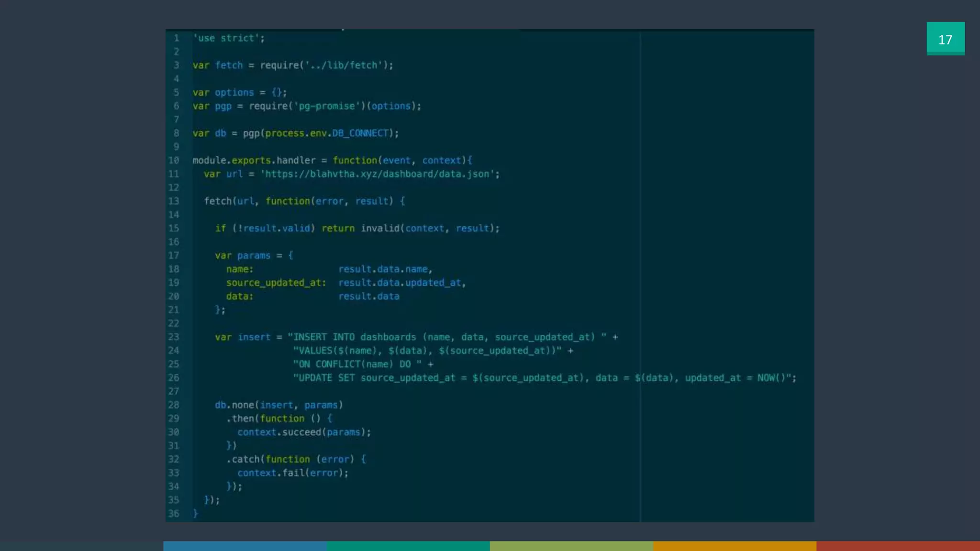Click the ON CONFLICT(name) DO string

(x=357, y=364)
